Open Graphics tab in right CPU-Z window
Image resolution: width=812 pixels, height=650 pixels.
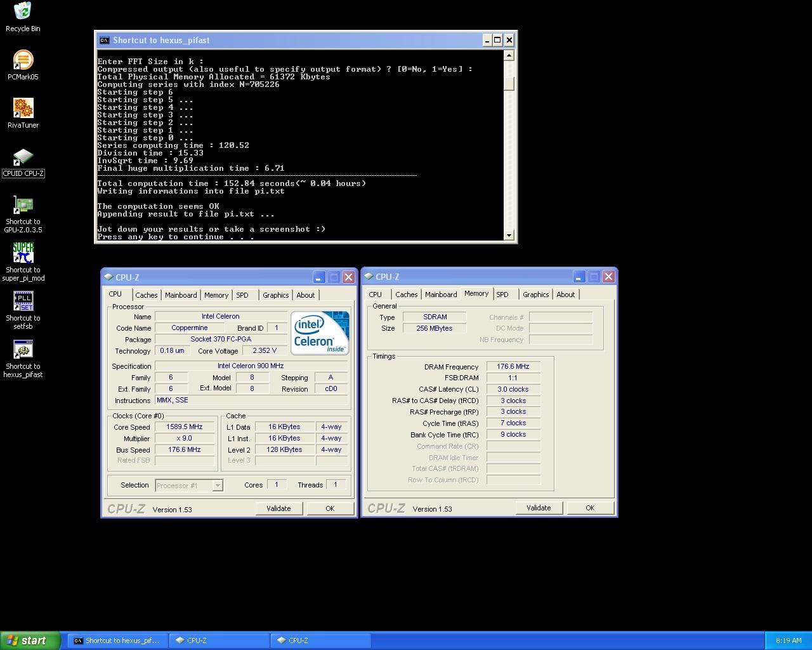click(536, 295)
